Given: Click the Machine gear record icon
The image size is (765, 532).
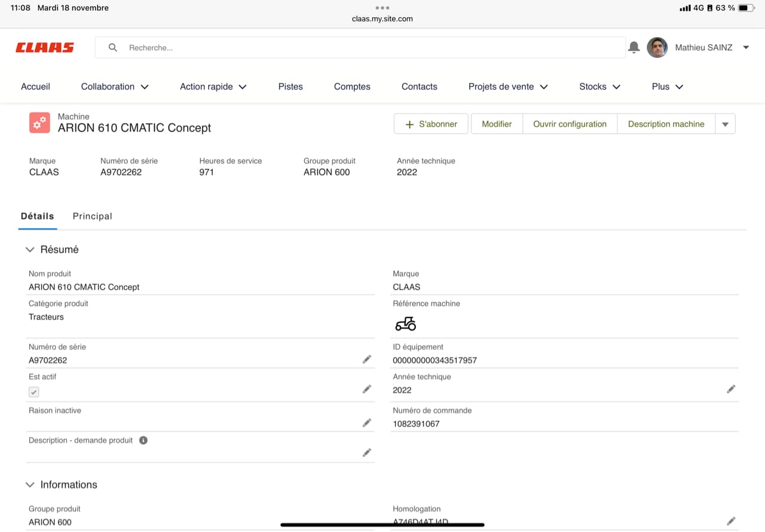Looking at the screenshot, I should pos(39,123).
